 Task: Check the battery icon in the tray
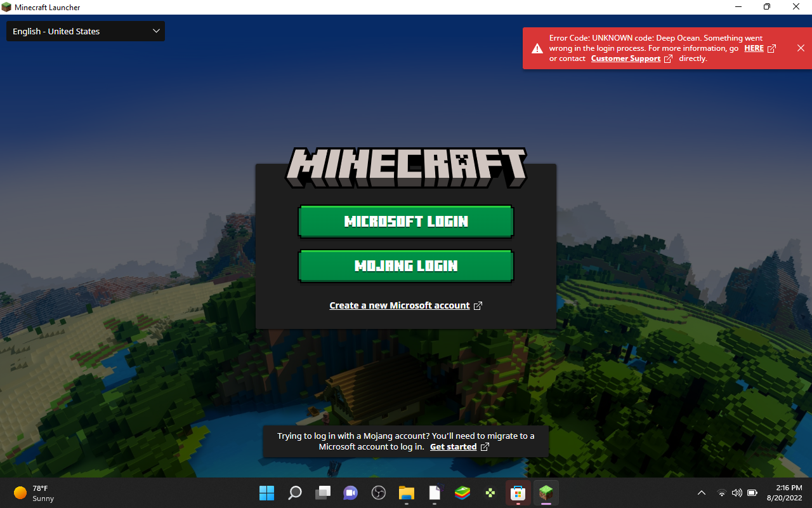point(752,493)
